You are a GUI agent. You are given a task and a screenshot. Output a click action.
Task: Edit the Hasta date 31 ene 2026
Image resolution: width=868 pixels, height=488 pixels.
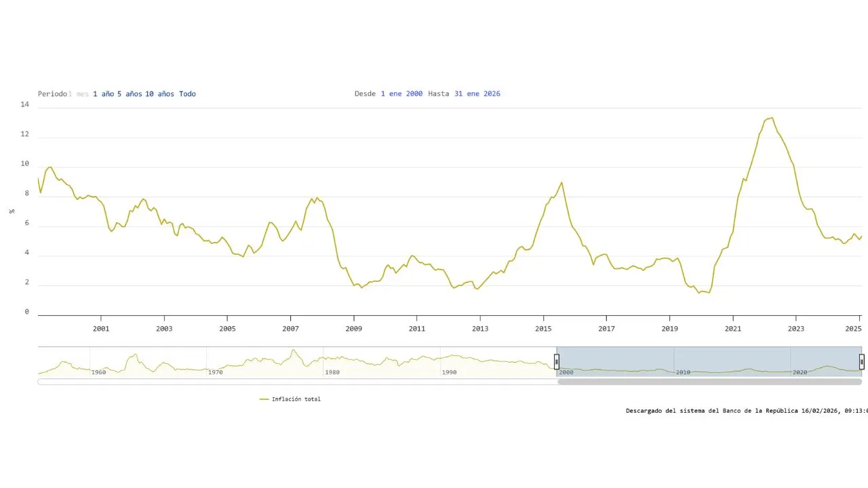pyautogui.click(x=477, y=94)
